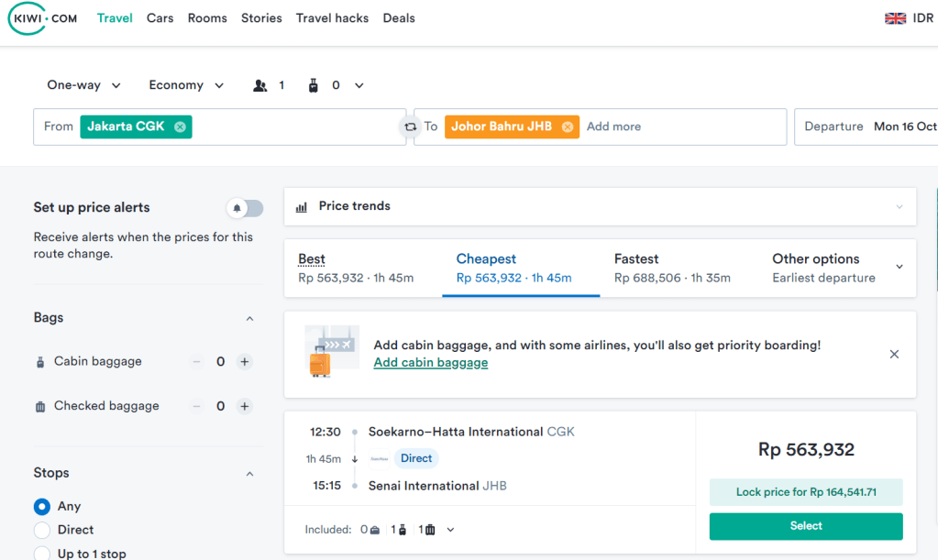938x560 pixels.
Task: Dismiss the cabin baggage banner
Action: point(894,354)
